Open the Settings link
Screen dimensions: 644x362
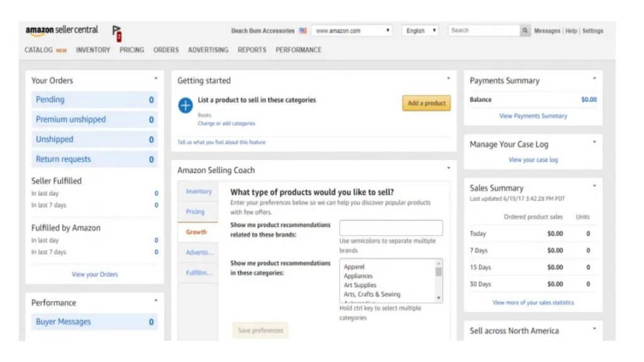click(x=592, y=31)
